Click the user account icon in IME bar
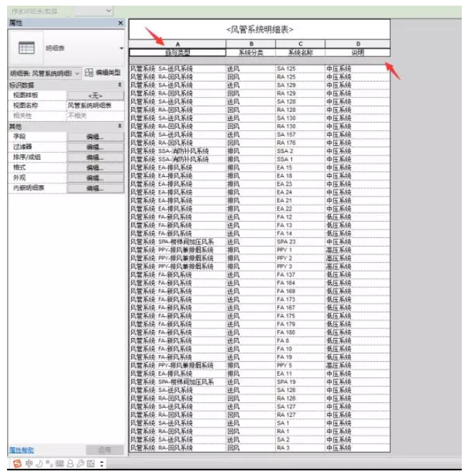This screenshot has height=476, width=466. [70, 463]
